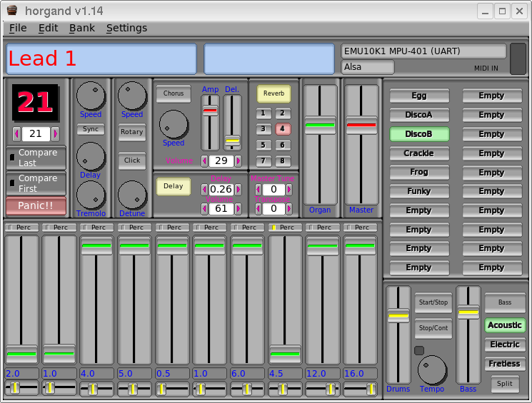Click the MIDI IN indicator
532x403 pixels.
pos(518,59)
